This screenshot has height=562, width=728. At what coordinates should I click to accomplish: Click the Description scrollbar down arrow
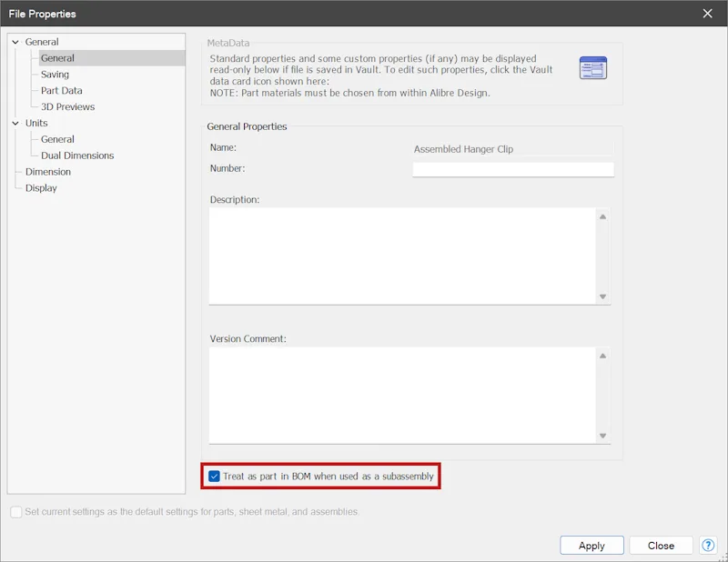click(x=602, y=296)
